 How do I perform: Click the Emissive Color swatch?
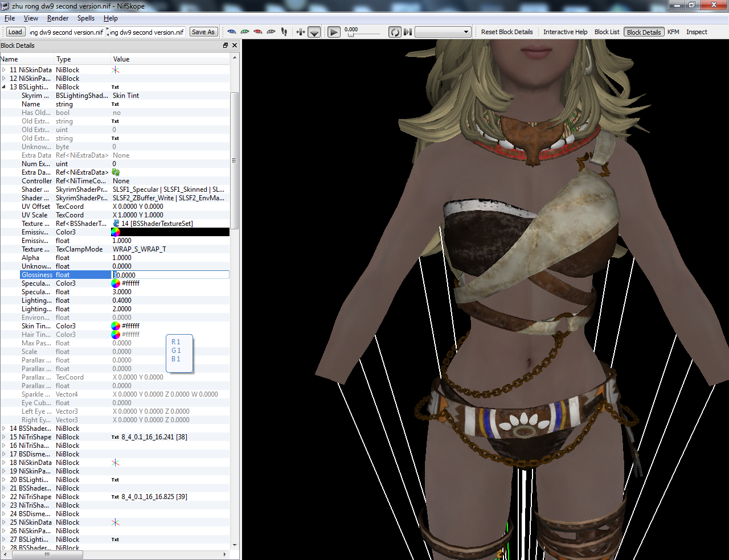click(x=116, y=232)
